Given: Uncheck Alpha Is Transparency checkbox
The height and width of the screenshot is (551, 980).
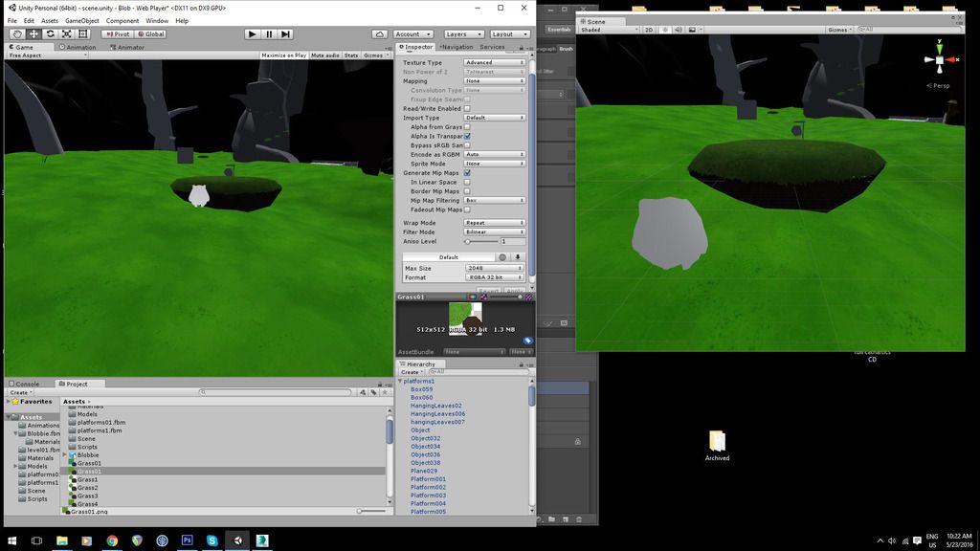Looking at the screenshot, I should coord(467,136).
